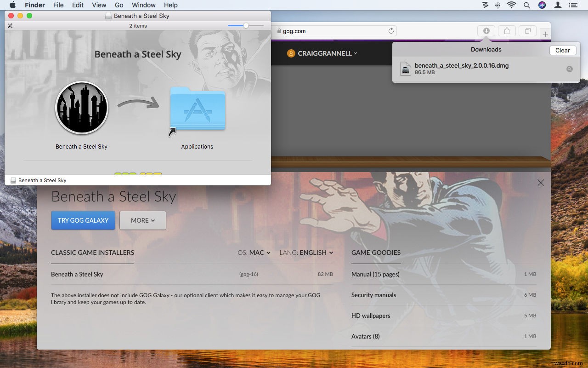Viewport: 588px width, 368px height.
Task: Click the Share icon in Safari's toolbar
Action: (x=507, y=30)
